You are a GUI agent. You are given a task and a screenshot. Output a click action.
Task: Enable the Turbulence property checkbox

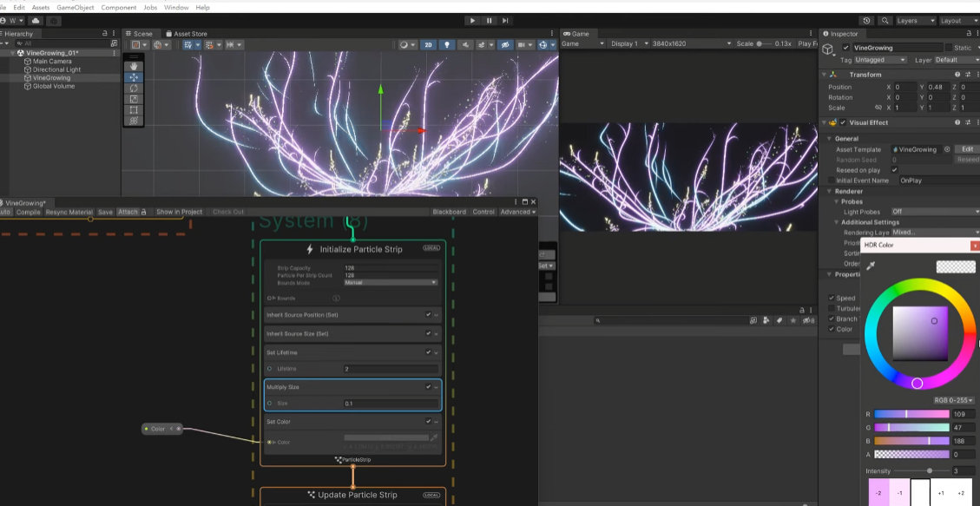831,308
